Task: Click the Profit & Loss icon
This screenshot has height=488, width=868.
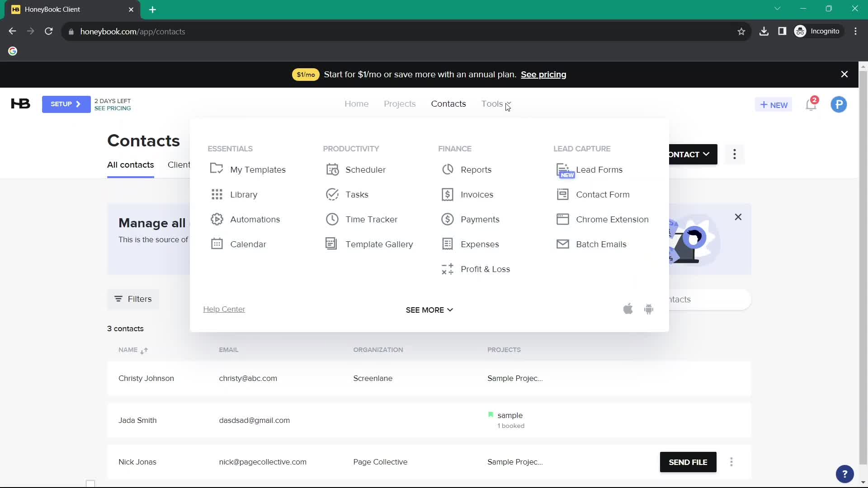Action: pos(448,269)
